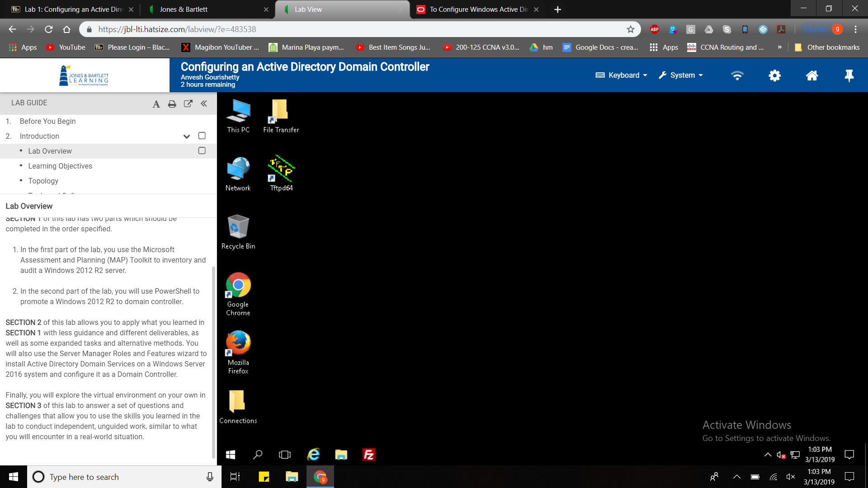Click the remote taskbar search magnifier
The width and height of the screenshot is (868, 488).
tap(258, 455)
